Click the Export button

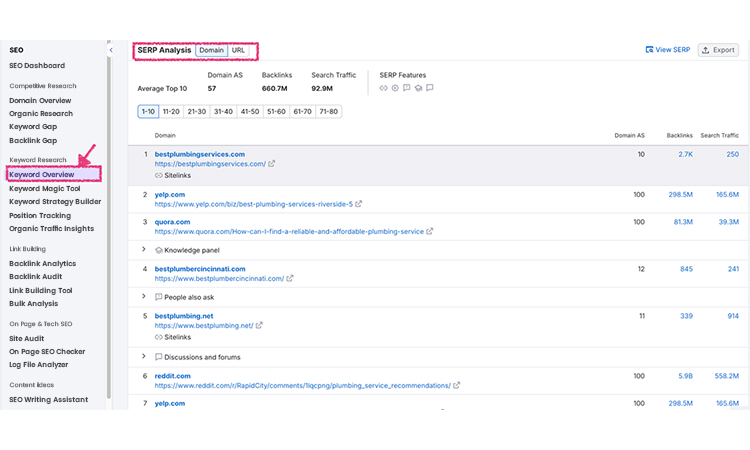pos(718,50)
